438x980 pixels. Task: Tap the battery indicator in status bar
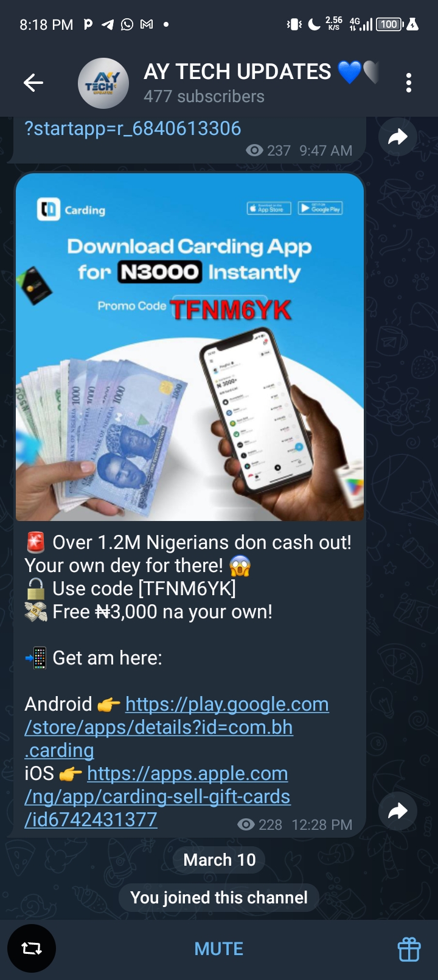389,24
